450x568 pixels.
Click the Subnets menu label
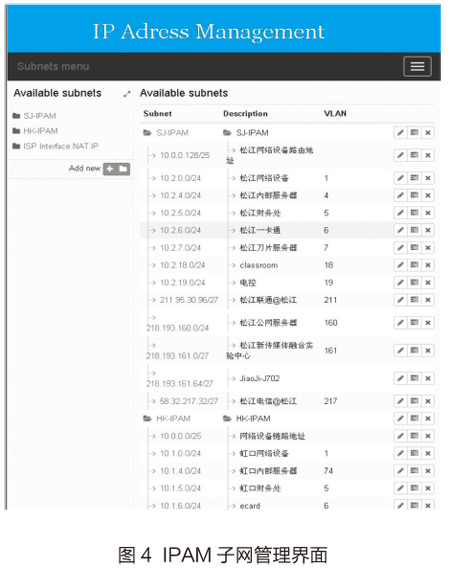(x=53, y=67)
